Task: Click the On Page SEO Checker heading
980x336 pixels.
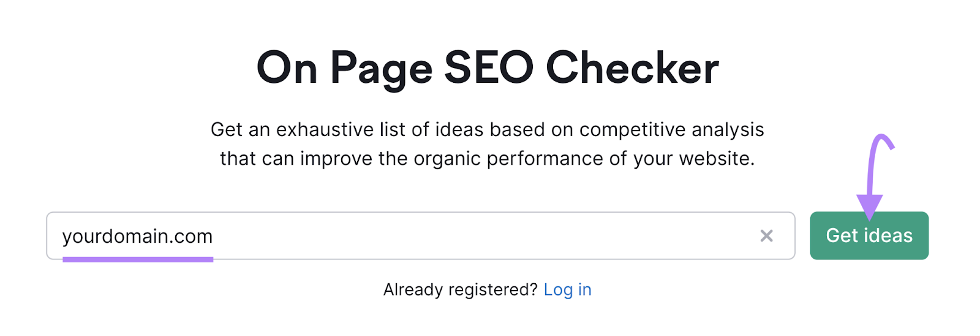Action: (x=488, y=67)
